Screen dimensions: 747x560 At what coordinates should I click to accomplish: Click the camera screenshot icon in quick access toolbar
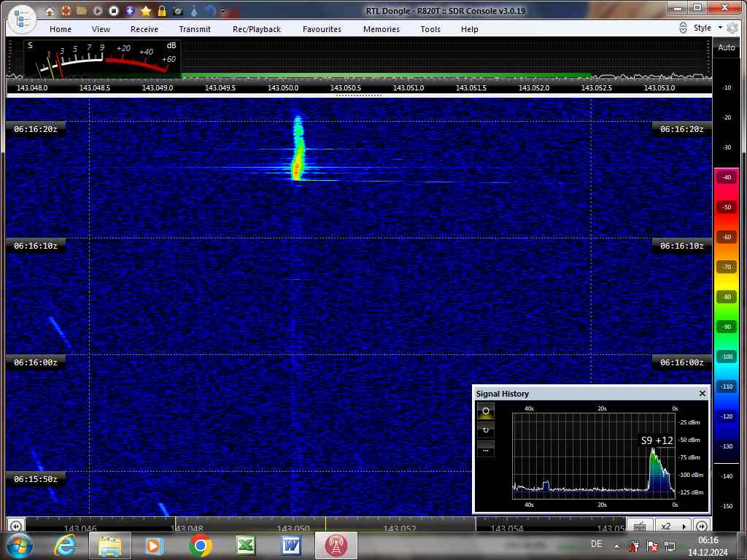(x=178, y=10)
